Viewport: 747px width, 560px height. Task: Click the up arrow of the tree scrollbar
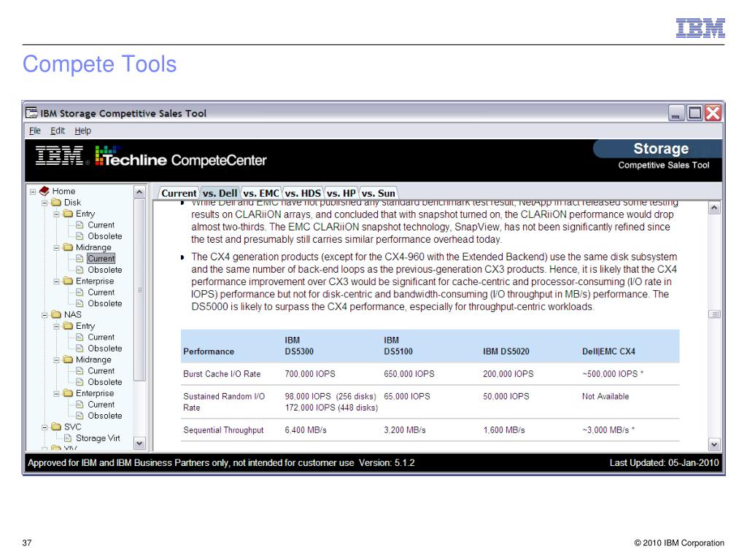(x=139, y=192)
